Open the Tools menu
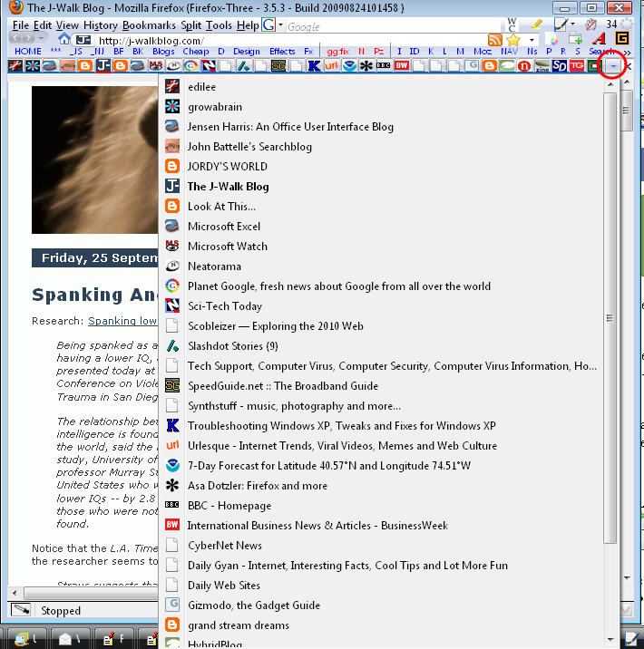 (x=220, y=25)
